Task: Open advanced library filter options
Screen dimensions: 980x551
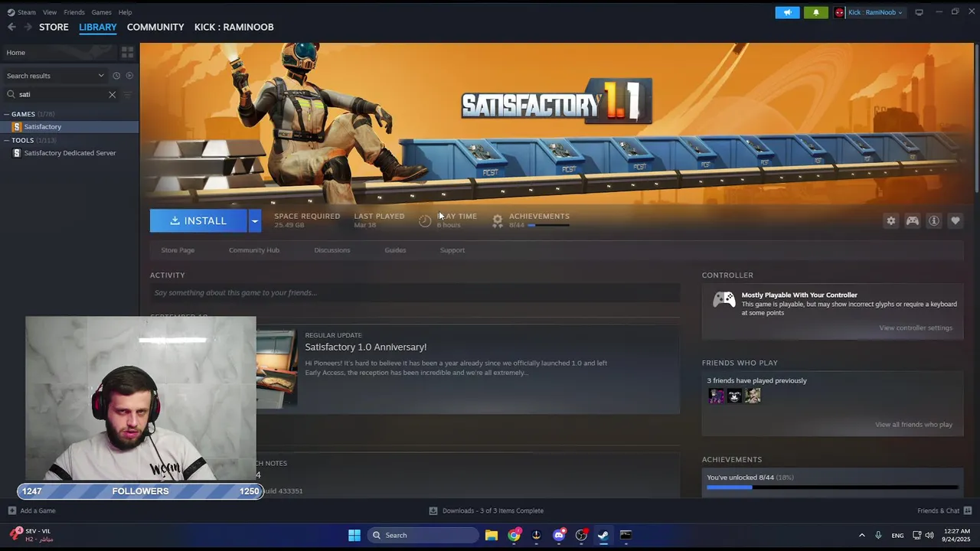Action: tap(128, 94)
